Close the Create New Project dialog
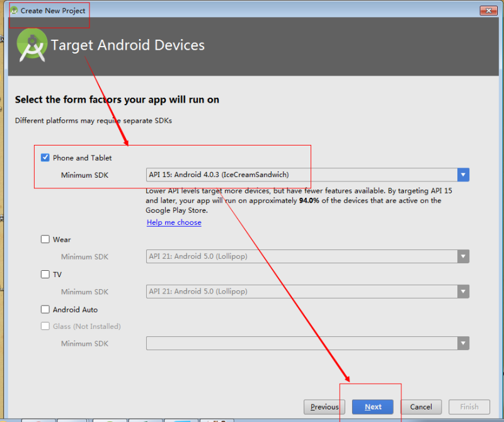504x422 pixels. pyautogui.click(x=489, y=11)
